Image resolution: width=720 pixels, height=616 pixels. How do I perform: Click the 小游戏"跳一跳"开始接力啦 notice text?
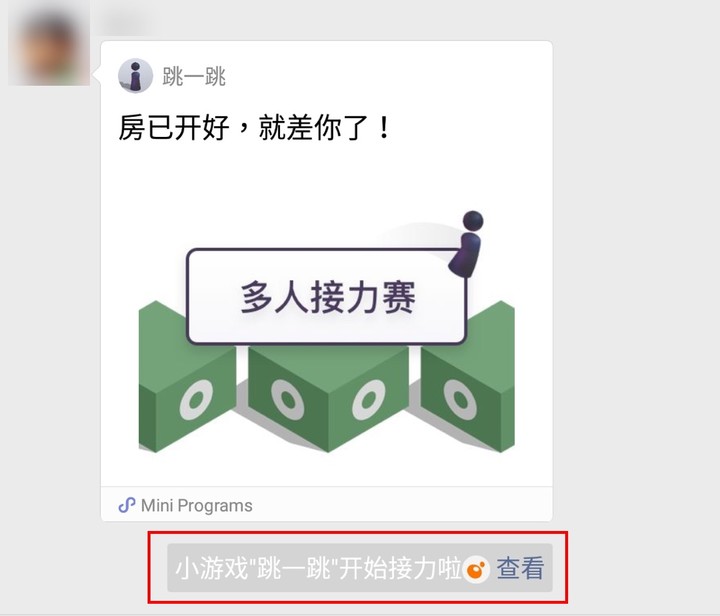pos(319,568)
